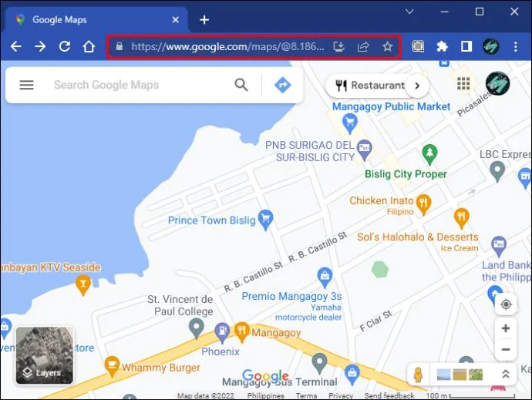Click the Bislig City Proper park pin
The height and width of the screenshot is (400, 532).
(429, 155)
